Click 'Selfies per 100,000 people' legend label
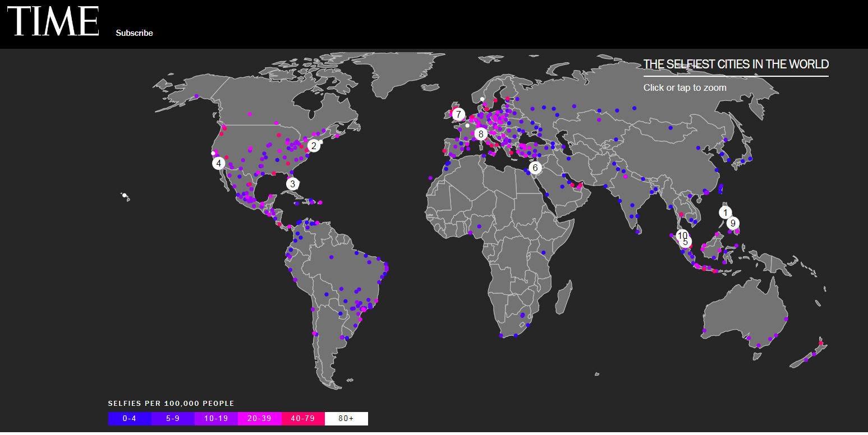Viewport: 868px width, 435px height. 171,404
